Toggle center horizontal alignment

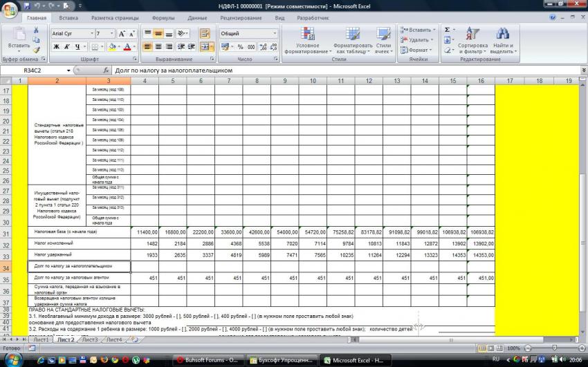[158, 47]
